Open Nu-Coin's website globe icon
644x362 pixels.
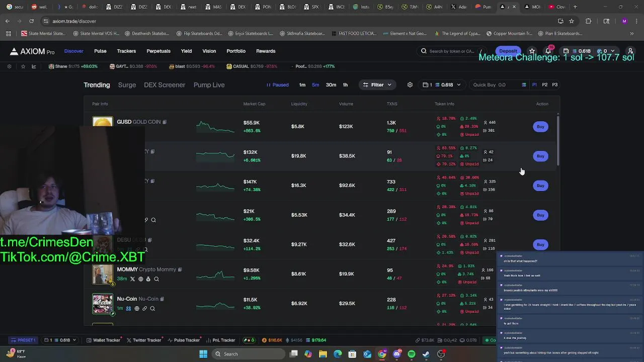[x=136, y=308]
